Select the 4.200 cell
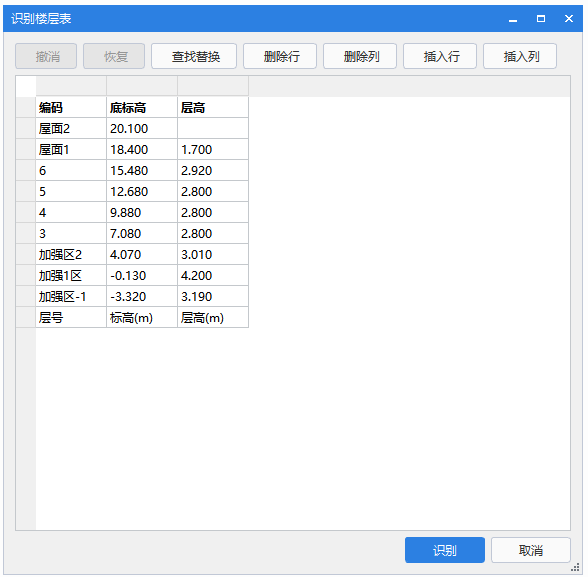Screen dimensions: 588x577 [213, 275]
